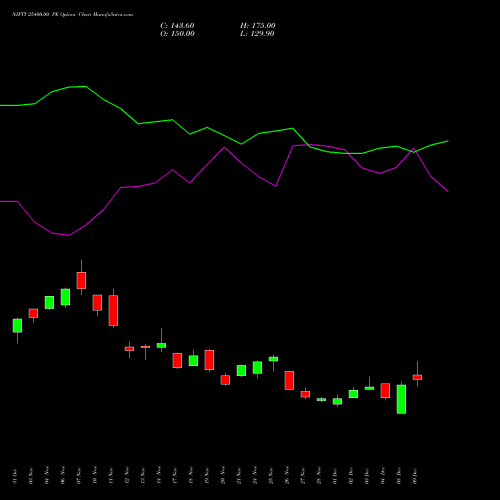Screen dimensions: 500x500
Task: Select the green candlestick for 06 Nov
Action: [x=65, y=297]
